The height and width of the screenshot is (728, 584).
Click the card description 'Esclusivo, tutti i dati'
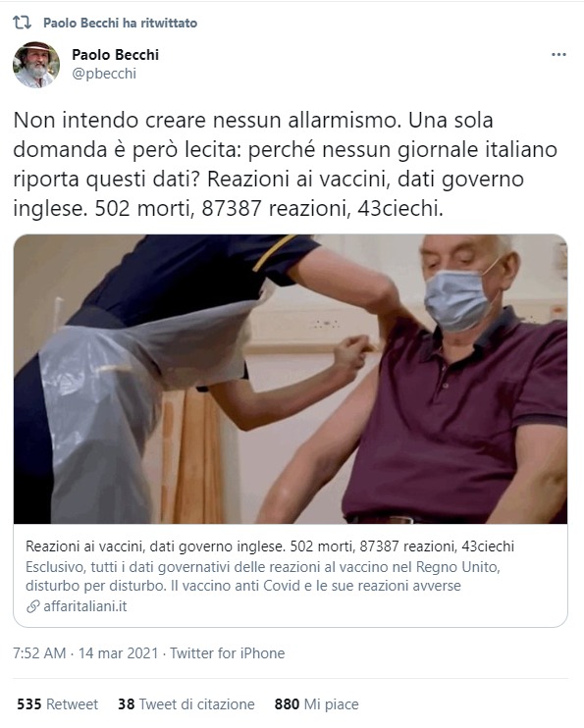[262, 576]
